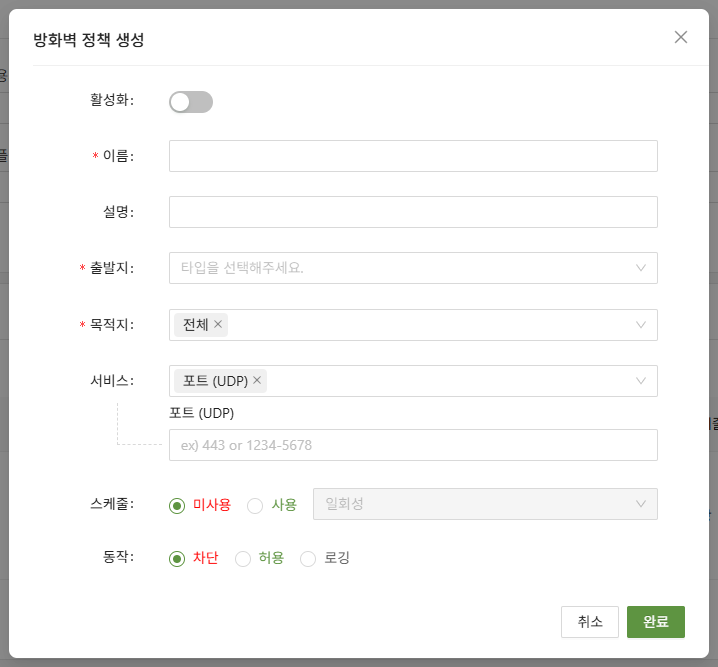
Task: Remove the 전체 tag from 목적지
Action: tap(218, 324)
